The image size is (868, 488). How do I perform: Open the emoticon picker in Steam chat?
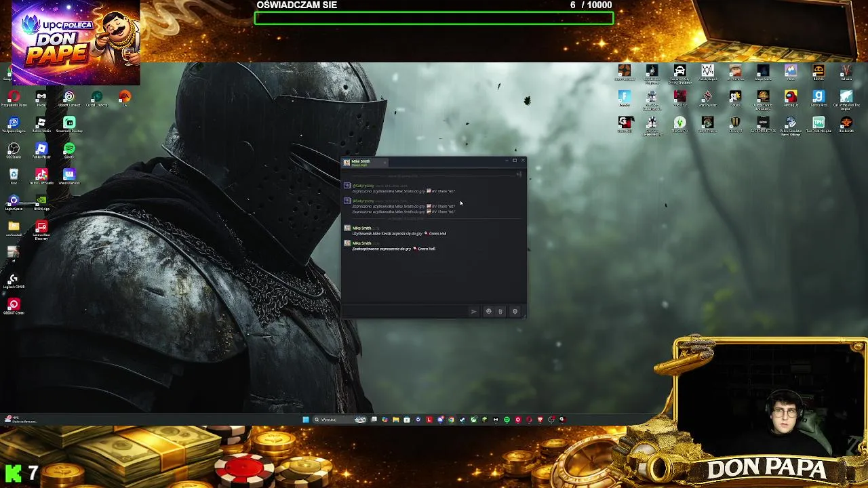coord(488,311)
